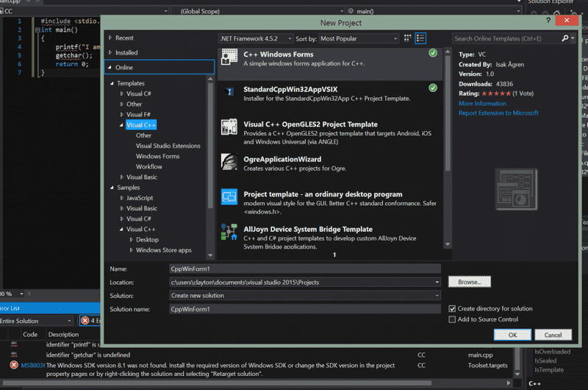
Task: Select the C++ Windows Forms template icon
Action: point(229,58)
